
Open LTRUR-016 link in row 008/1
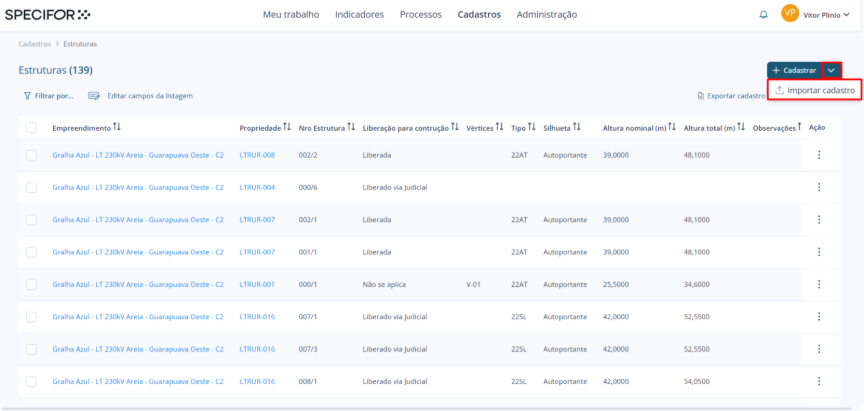pos(257,381)
